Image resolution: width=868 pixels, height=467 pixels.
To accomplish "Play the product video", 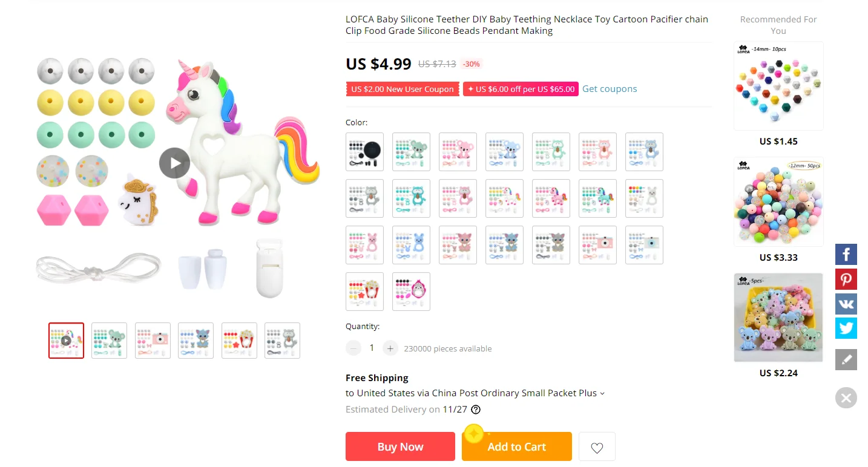I will pos(175,163).
